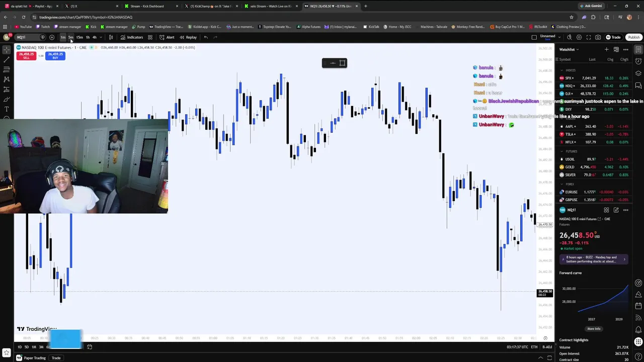
Task: Click the compare or add symbol plus icon
Action: [x=52, y=37]
